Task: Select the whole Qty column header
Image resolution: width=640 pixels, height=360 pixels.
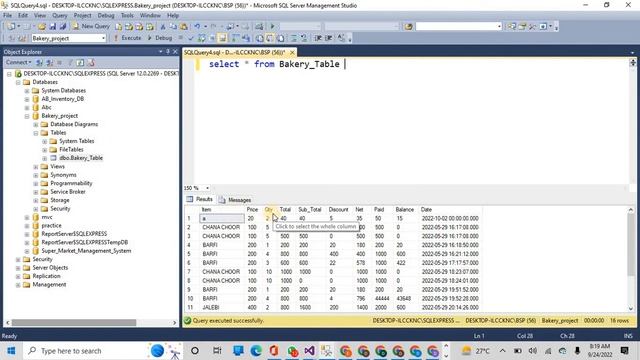Action: point(269,209)
